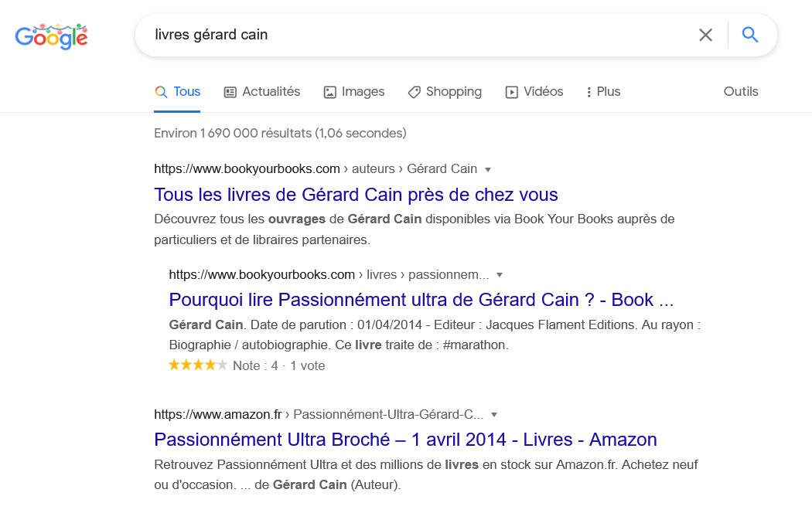Viewport: 812px width, 513px height.
Task: Click the Google logo
Action: point(51,36)
